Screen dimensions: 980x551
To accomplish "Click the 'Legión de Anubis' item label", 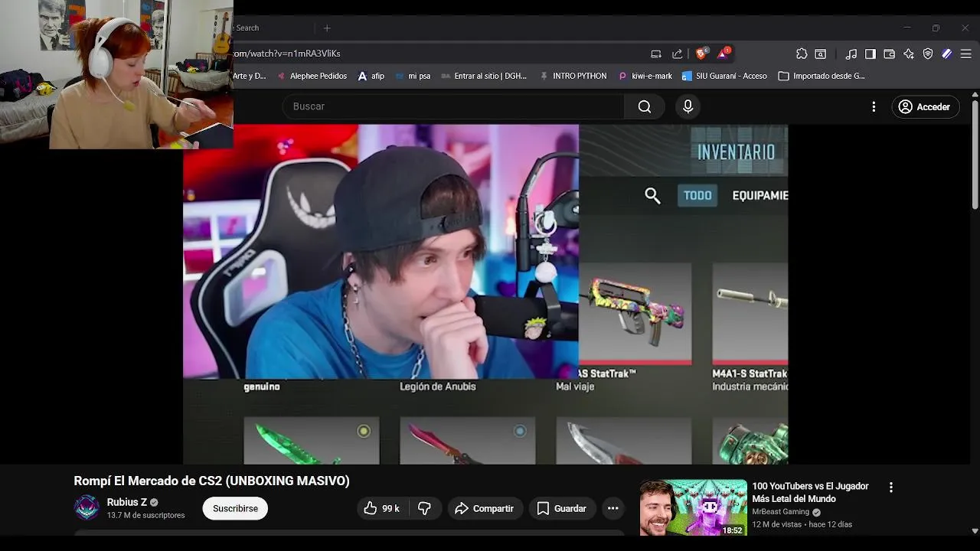I will coord(438,386).
